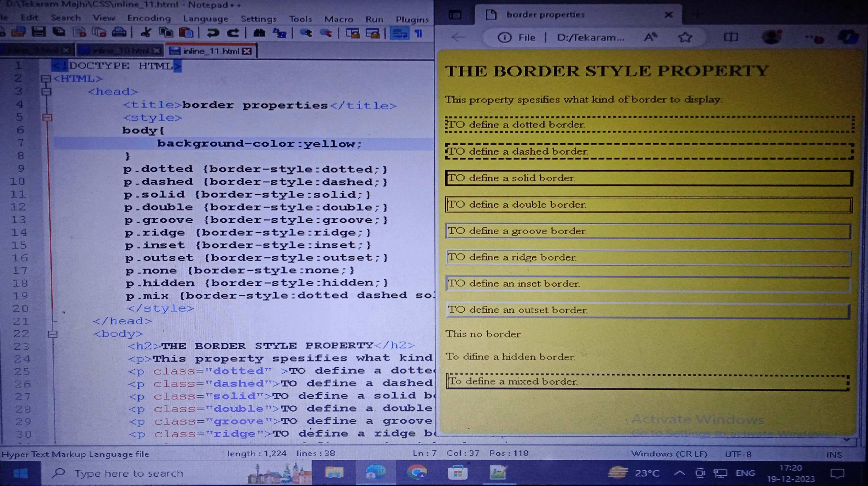This screenshot has height=486, width=868.
Task: Click the File site info button
Action: (517, 37)
